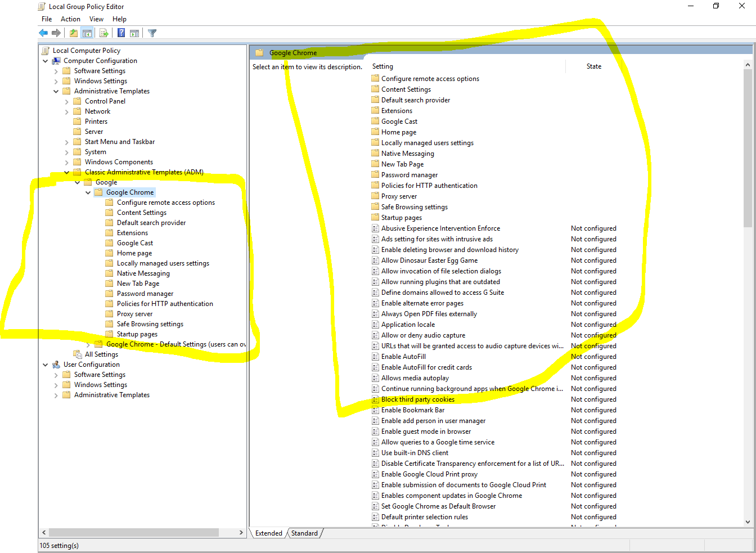756x553 pixels.
Task: Expand the Network node
Action: (x=67, y=112)
